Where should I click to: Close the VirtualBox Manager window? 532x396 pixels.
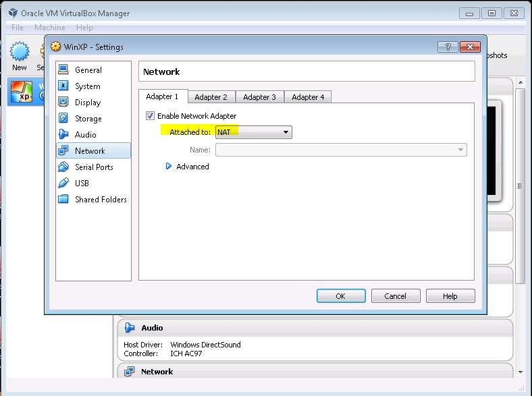tap(514, 13)
